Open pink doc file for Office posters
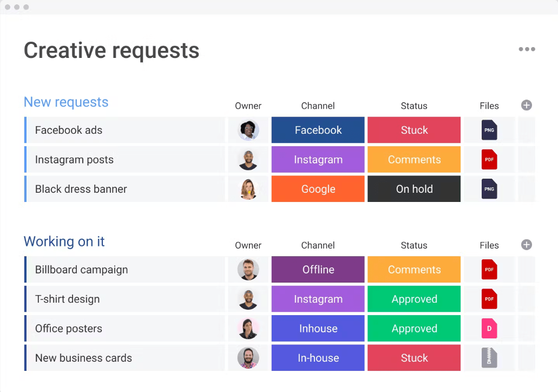This screenshot has height=392, width=558. pyautogui.click(x=489, y=329)
